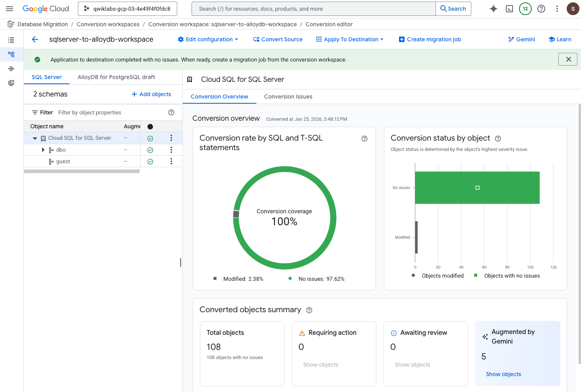
Task: Open help icon in top bar
Action: point(541,9)
